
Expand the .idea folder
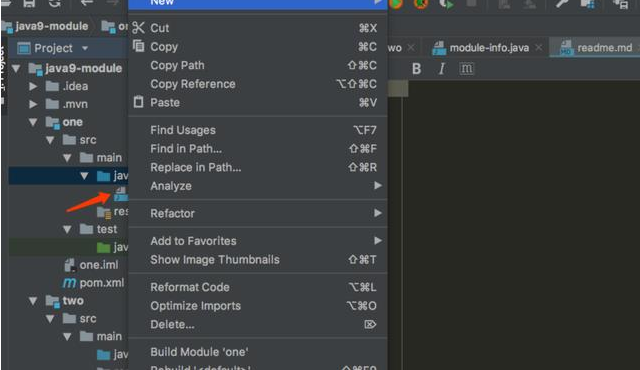pyautogui.click(x=33, y=86)
